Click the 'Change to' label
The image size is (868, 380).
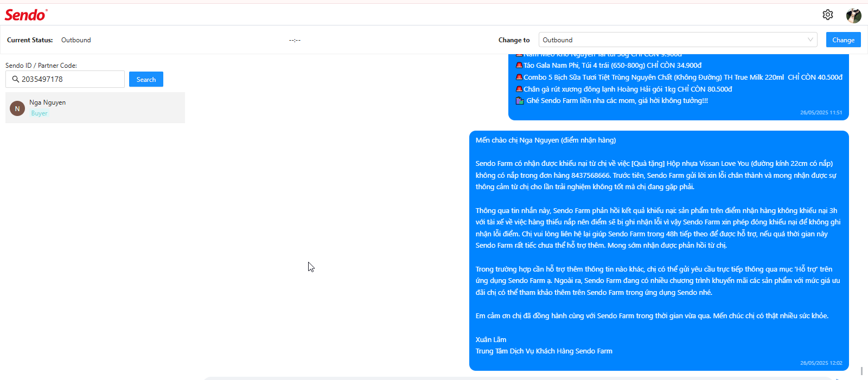tap(514, 40)
